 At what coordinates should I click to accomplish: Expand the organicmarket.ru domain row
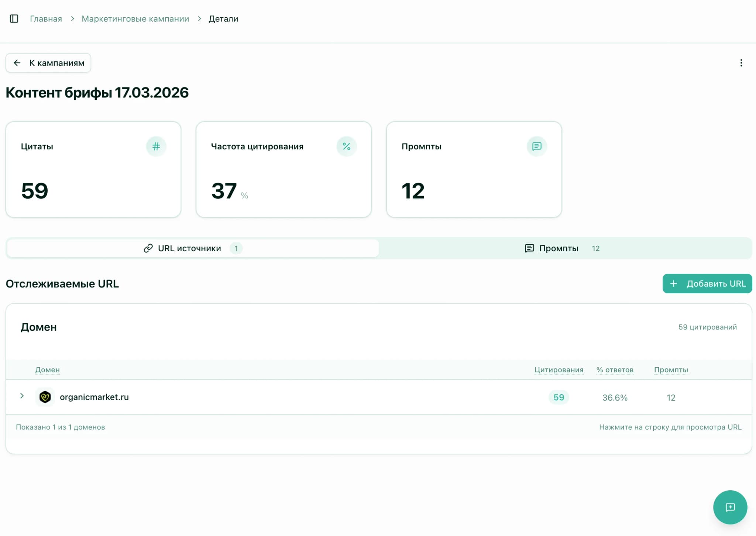click(22, 396)
